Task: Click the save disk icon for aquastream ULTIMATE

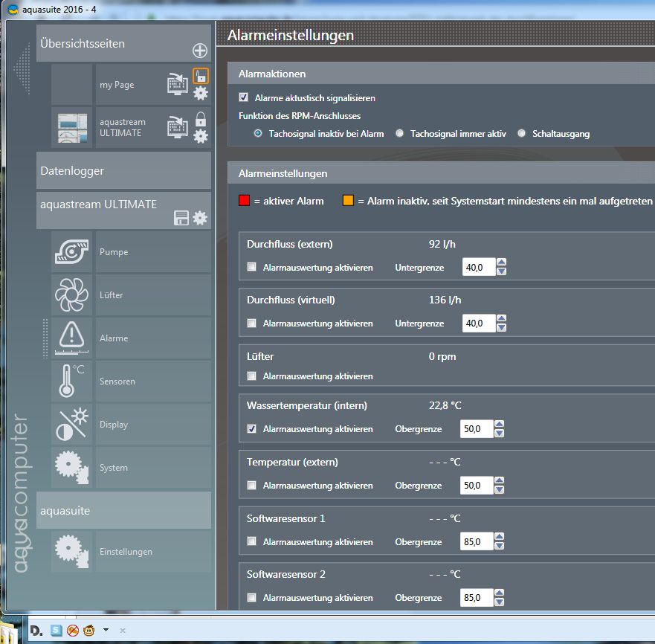Action: pyautogui.click(x=181, y=218)
